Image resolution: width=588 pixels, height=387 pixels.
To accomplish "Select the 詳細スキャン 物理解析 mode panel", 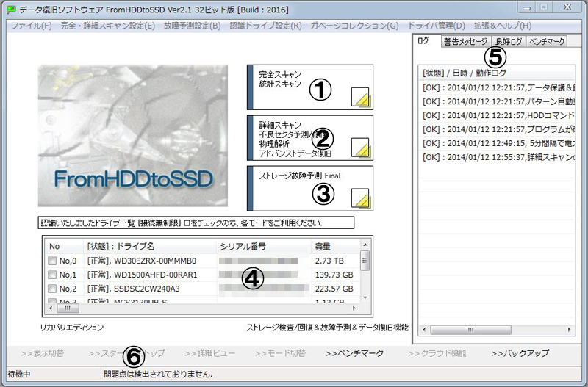I will click(310, 138).
